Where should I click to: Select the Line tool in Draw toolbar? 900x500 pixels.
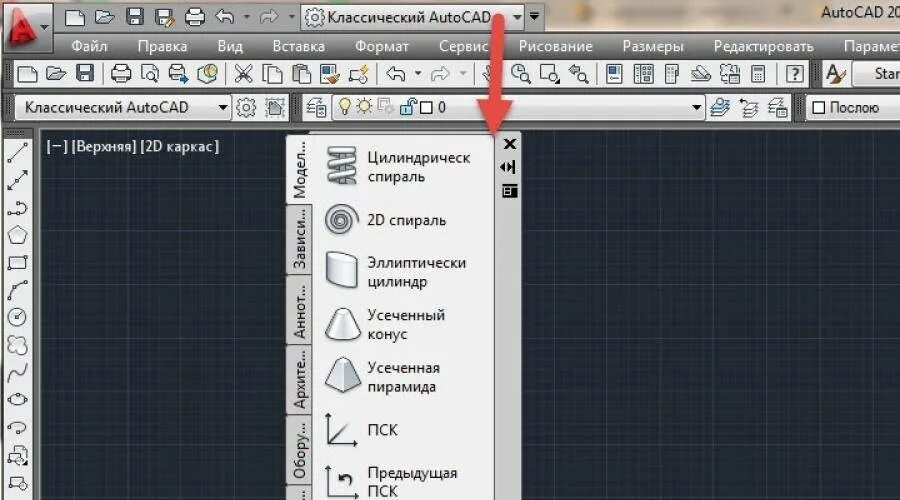tap(17, 153)
